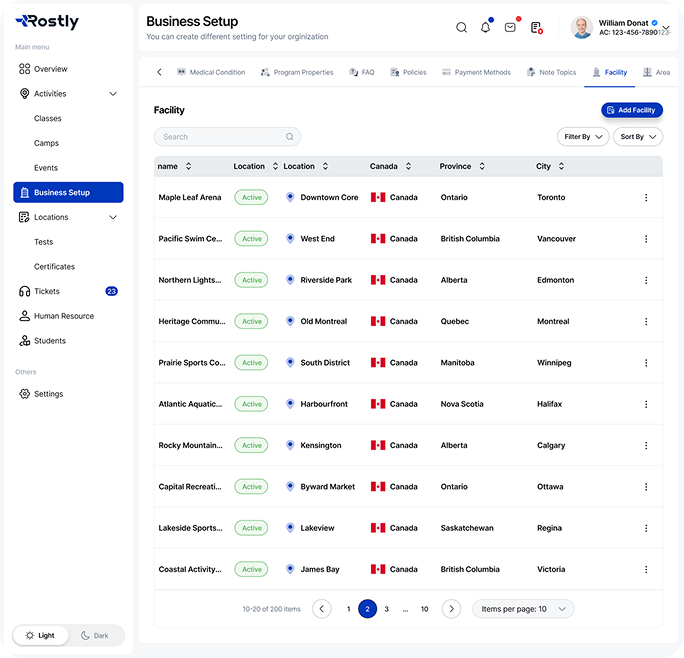Sort by name column arrows

point(188,166)
